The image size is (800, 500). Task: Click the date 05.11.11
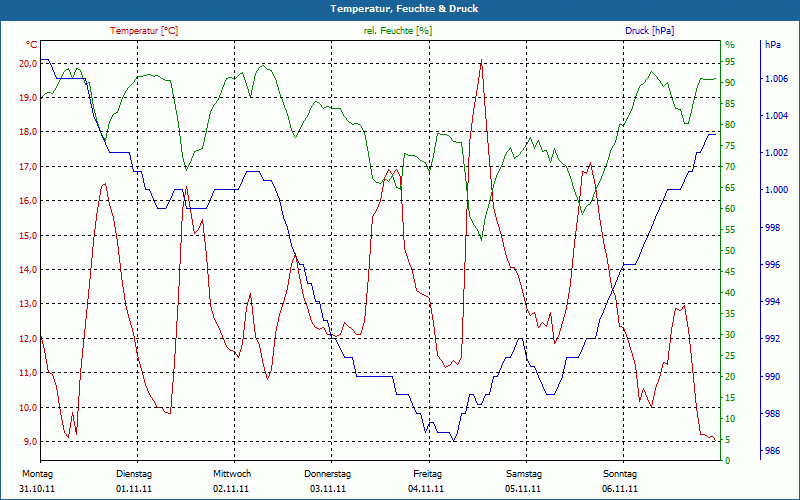pyautogui.click(x=523, y=489)
